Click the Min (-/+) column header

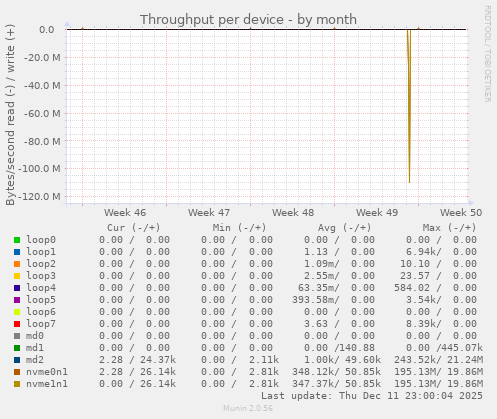(x=239, y=228)
